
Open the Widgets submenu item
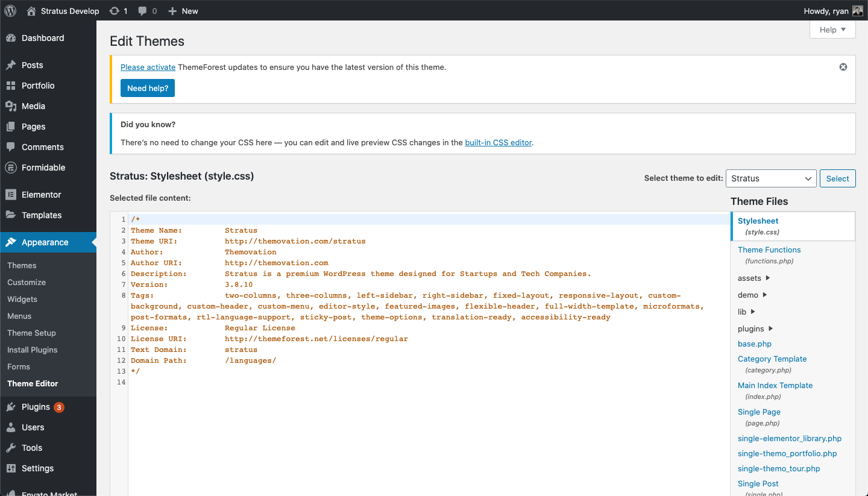click(x=22, y=299)
